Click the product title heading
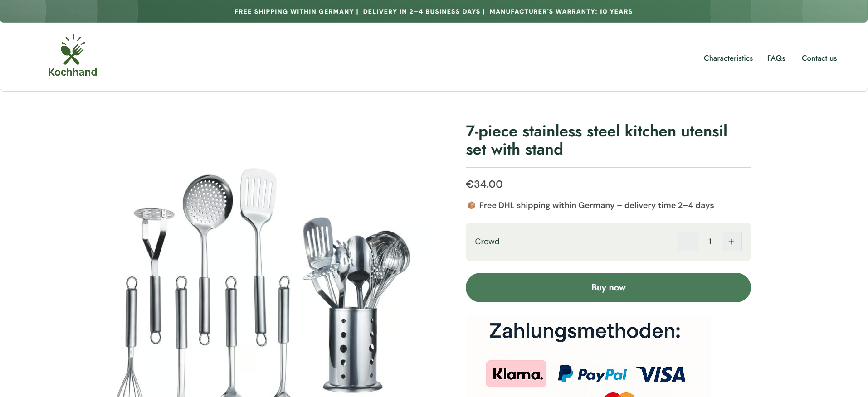Viewport: 868px width, 397px height. coord(596,140)
